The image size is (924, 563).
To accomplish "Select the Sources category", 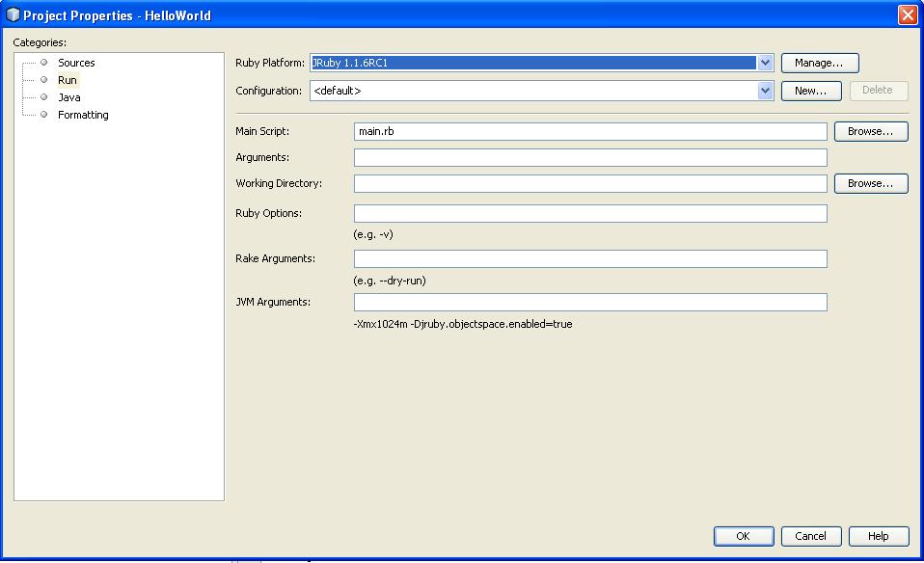I will click(76, 63).
